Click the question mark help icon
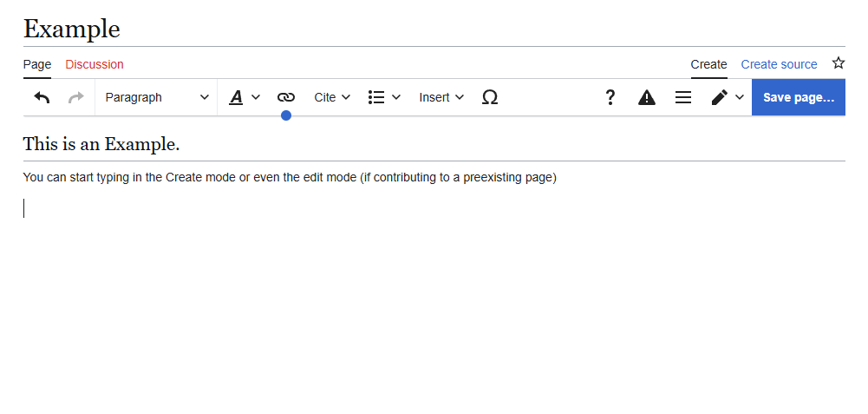Screen dimensions: 868x414 (x=610, y=97)
